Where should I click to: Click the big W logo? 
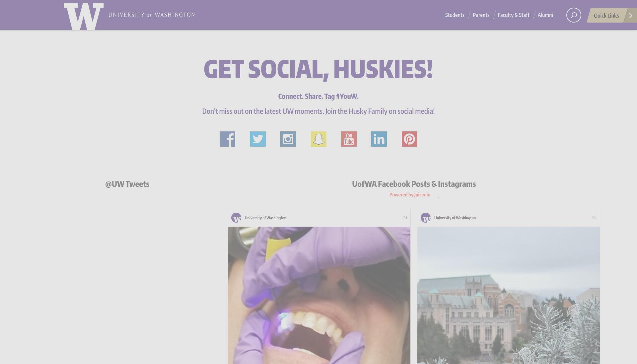84,16
